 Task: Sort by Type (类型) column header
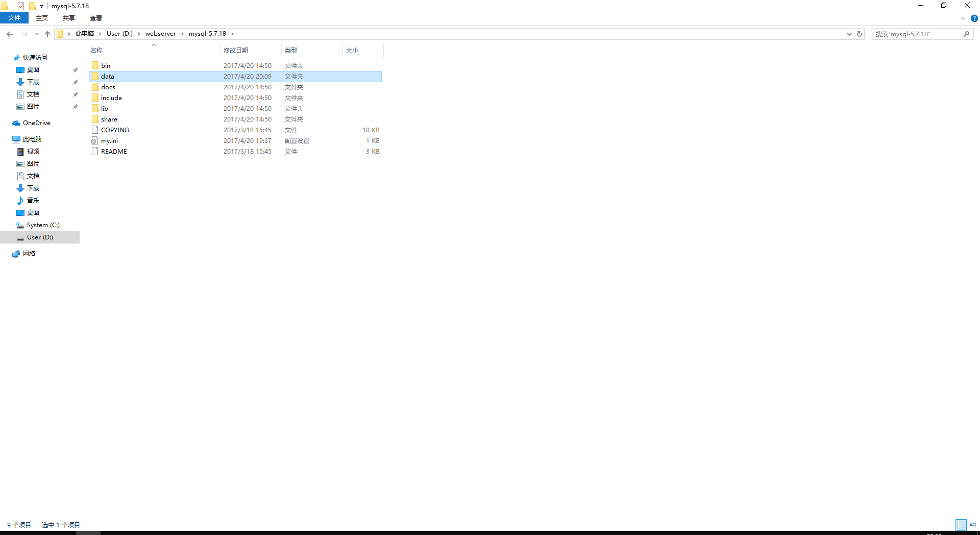[x=312, y=50]
